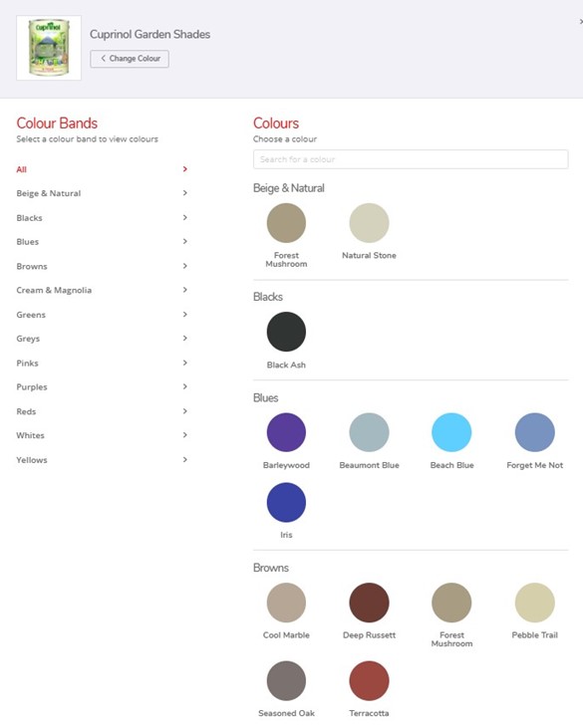The height and width of the screenshot is (728, 583).
Task: Click the chevron beside Yellows
Action: [185, 459]
